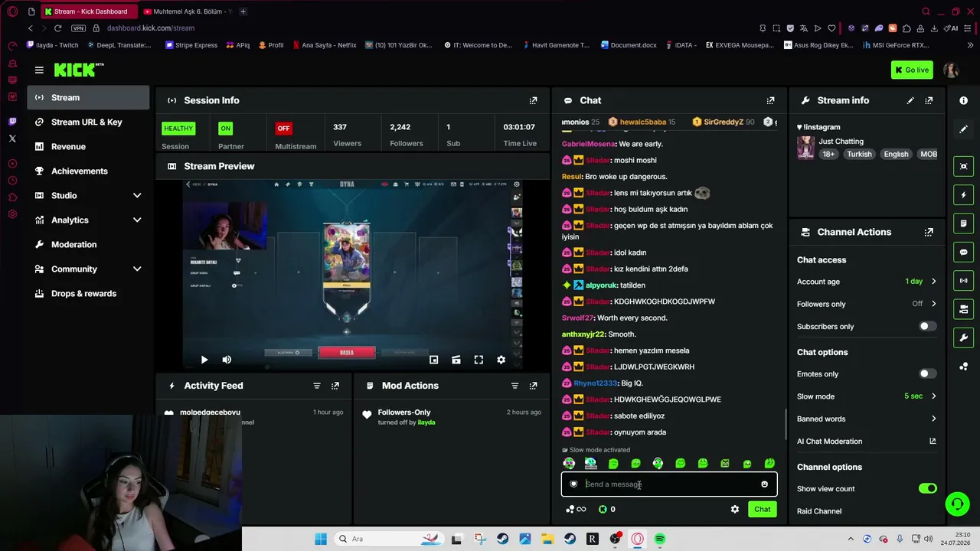
Task: Open the green support headset button
Action: pyautogui.click(x=957, y=503)
